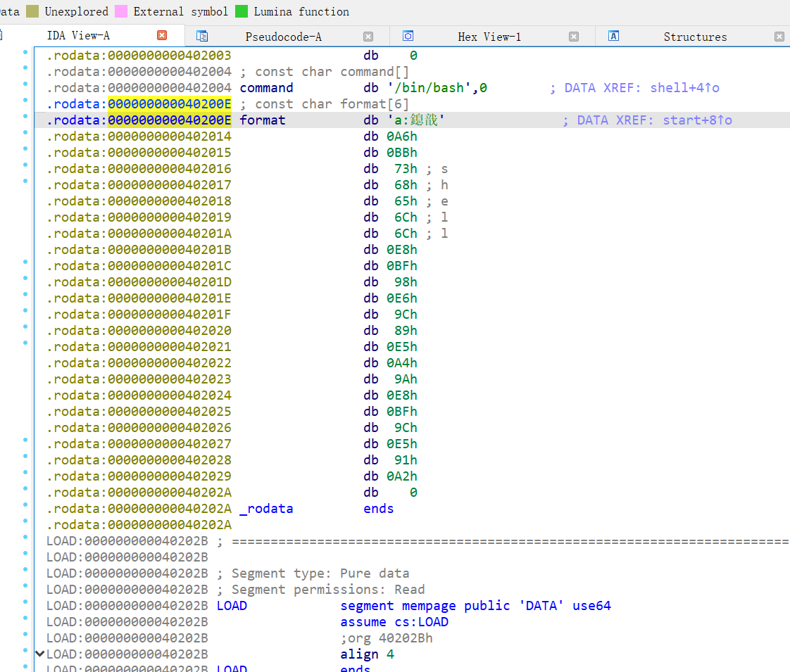Click the Pseudocode-A tab icon
Screen dimensions: 790x672
(x=202, y=37)
